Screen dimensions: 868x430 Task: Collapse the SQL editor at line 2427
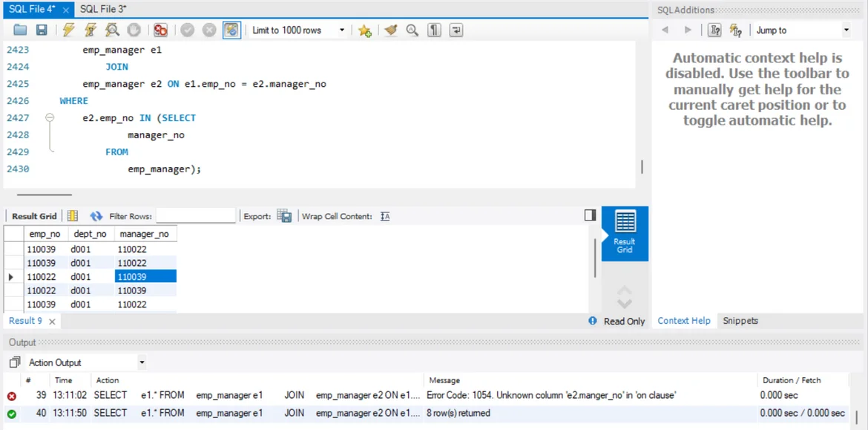50,118
